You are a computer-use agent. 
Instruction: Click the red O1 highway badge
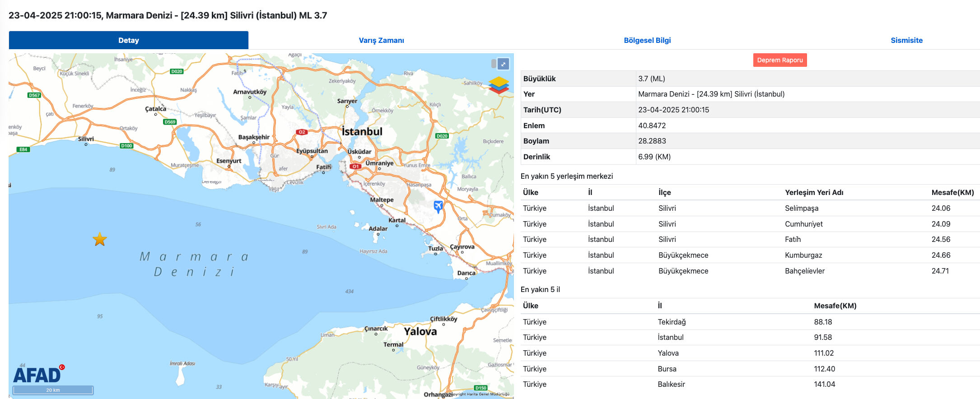[x=355, y=167]
